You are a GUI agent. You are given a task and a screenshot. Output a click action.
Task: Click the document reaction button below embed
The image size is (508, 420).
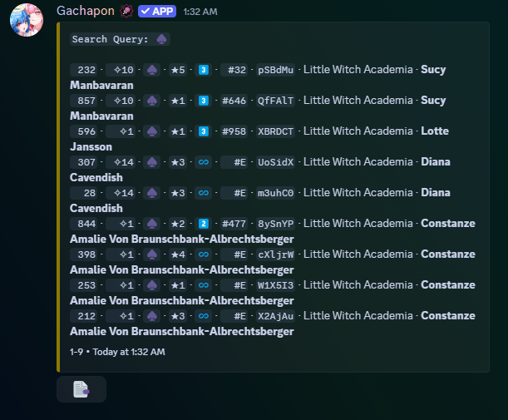[81, 389]
